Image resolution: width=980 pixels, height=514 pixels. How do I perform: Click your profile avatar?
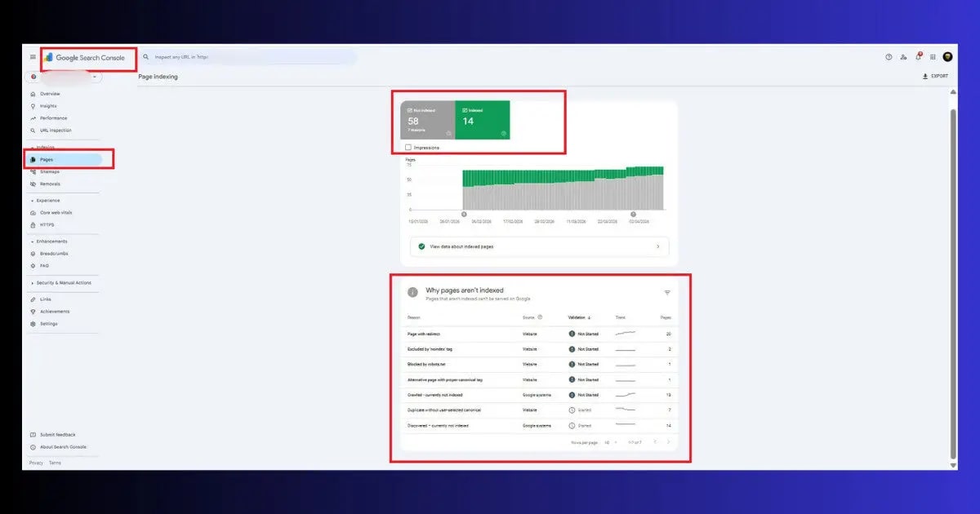(x=948, y=56)
